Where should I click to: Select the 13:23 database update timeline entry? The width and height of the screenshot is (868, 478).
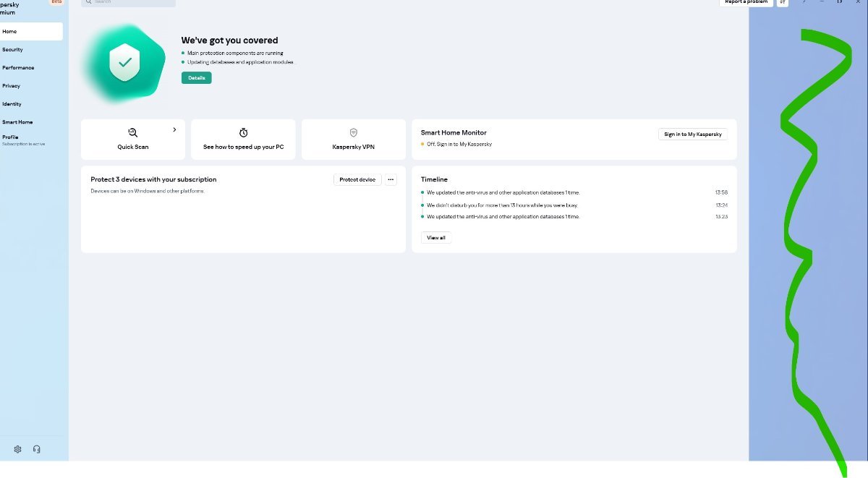point(574,216)
